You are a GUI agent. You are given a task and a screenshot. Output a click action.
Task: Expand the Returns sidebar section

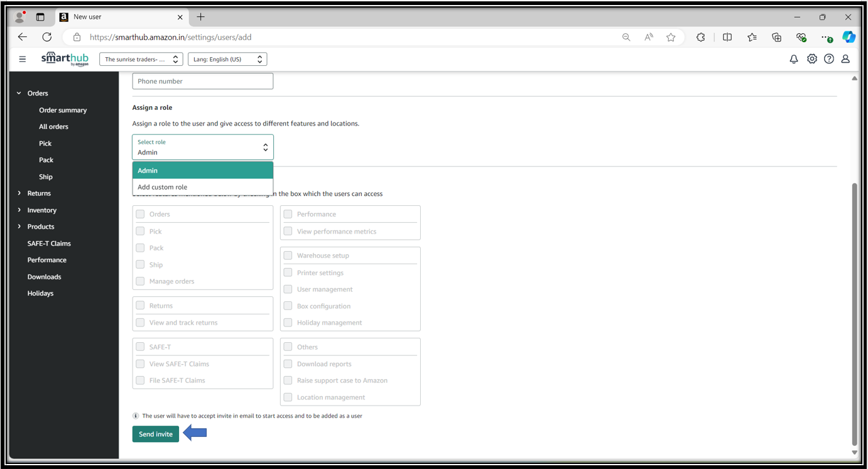tap(38, 193)
